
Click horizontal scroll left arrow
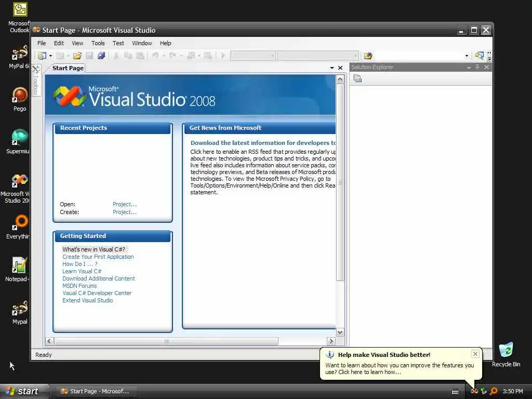point(49,341)
